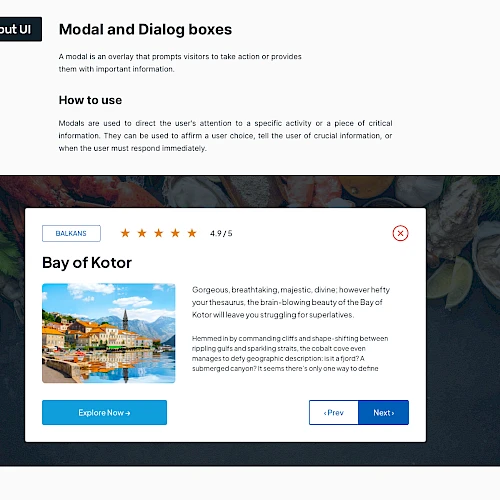Click the Explore Now button
This screenshot has height=500, width=500.
[x=104, y=413]
